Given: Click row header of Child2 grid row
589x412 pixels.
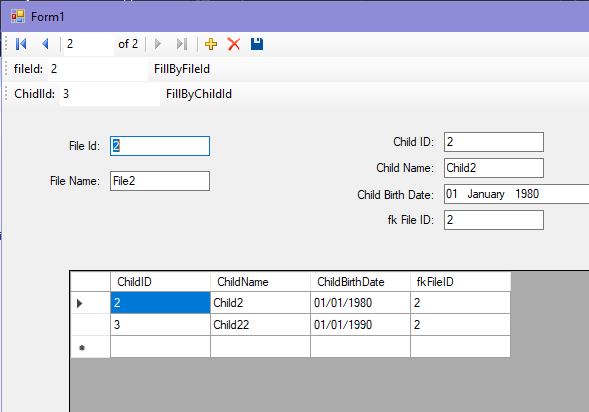Looking at the screenshot, I should point(91,303).
